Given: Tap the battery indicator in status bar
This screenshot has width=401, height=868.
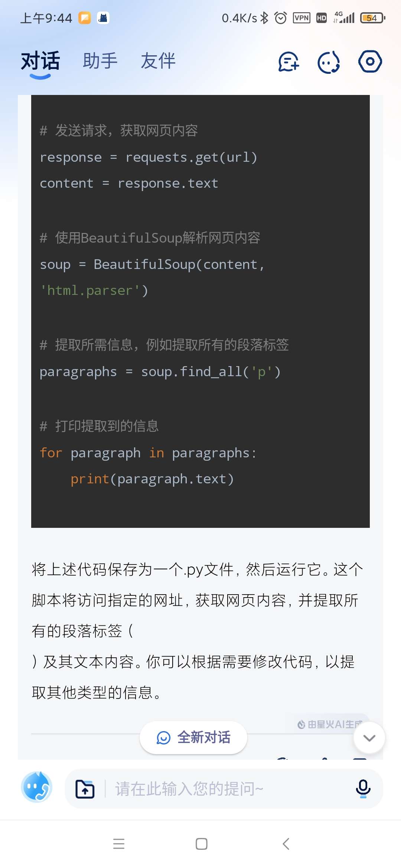Looking at the screenshot, I should click(x=372, y=18).
